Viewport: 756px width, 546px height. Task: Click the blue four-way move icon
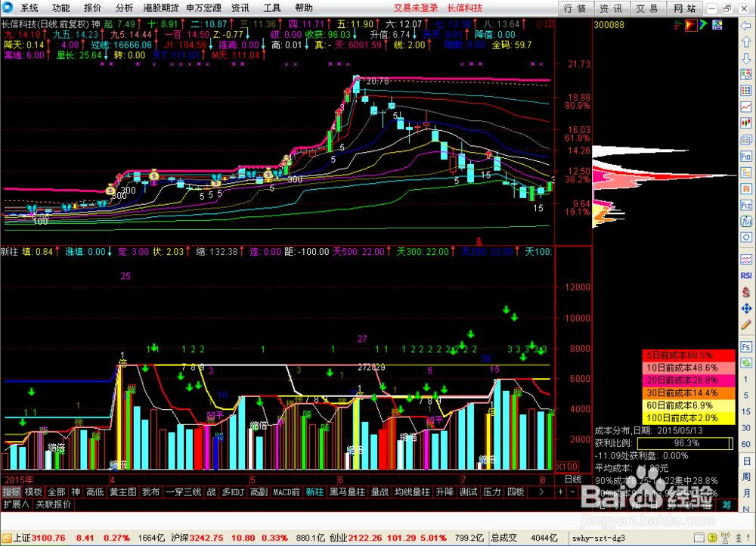(746, 309)
